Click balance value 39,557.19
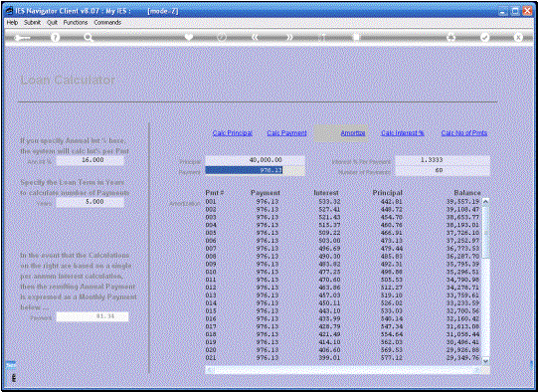This screenshot has width=538, height=392. (462, 202)
